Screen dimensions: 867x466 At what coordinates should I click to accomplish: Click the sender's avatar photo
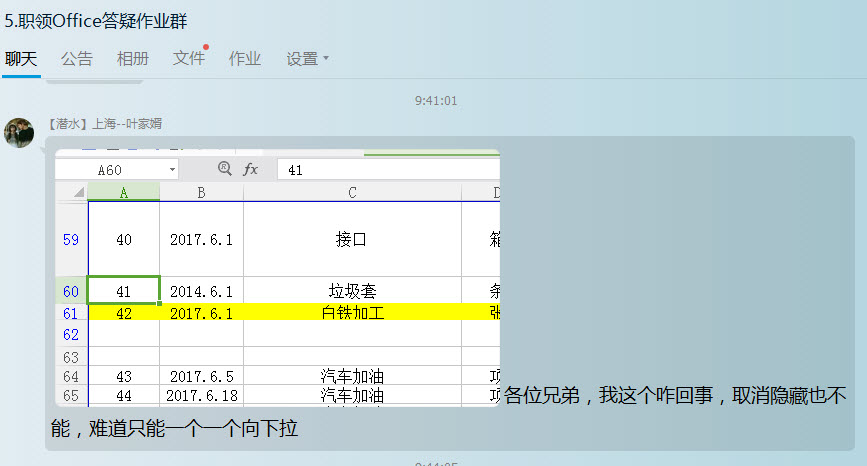pos(19,132)
